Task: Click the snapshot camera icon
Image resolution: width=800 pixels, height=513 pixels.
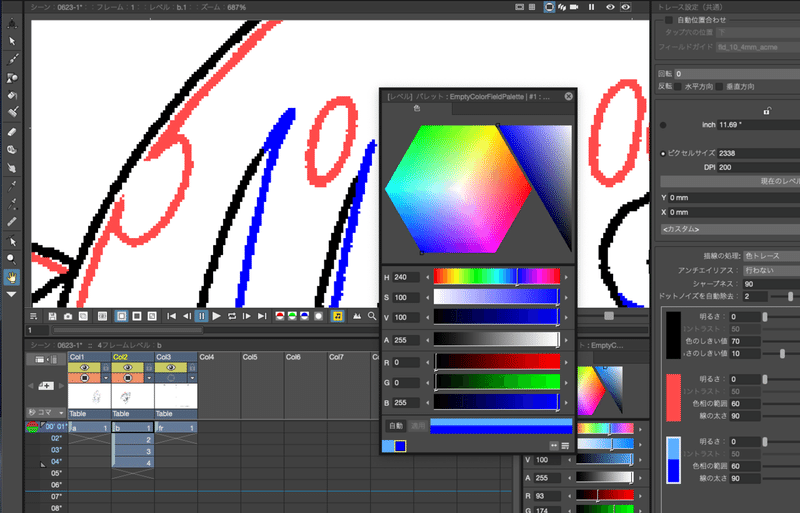Action: point(67,316)
